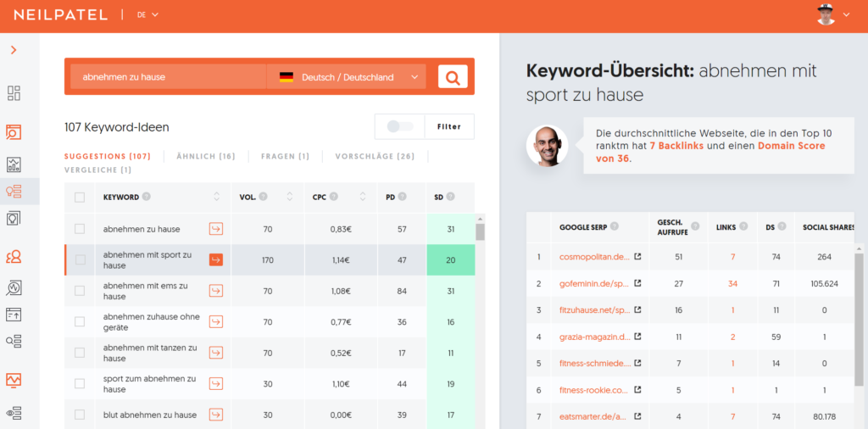Check the box for 'abnehmen mit sport zu hause'

click(x=80, y=259)
